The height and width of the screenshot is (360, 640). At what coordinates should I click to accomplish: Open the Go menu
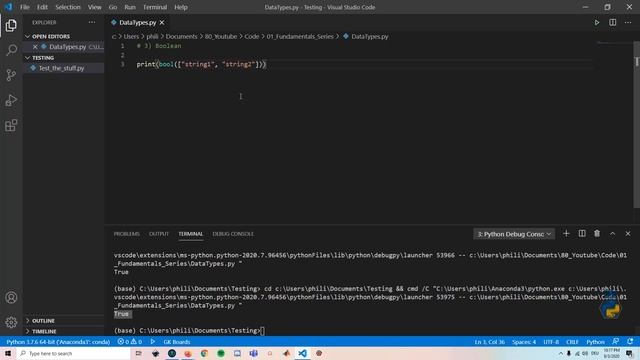coord(113,7)
